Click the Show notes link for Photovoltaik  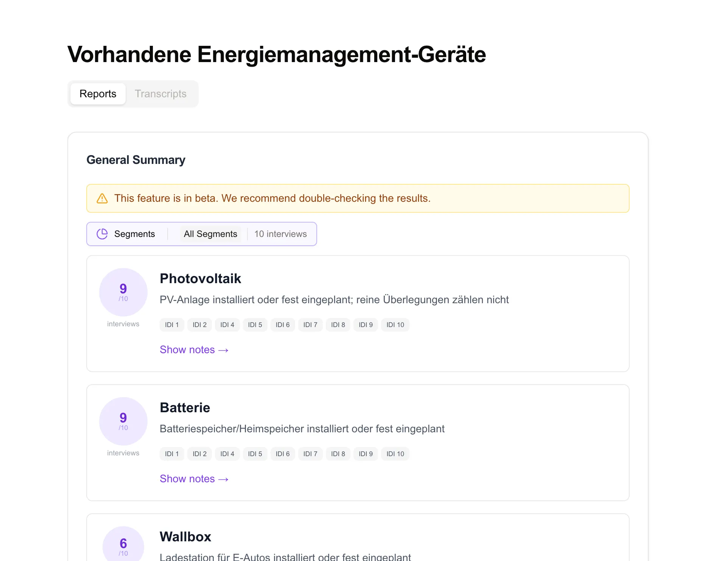(188, 350)
